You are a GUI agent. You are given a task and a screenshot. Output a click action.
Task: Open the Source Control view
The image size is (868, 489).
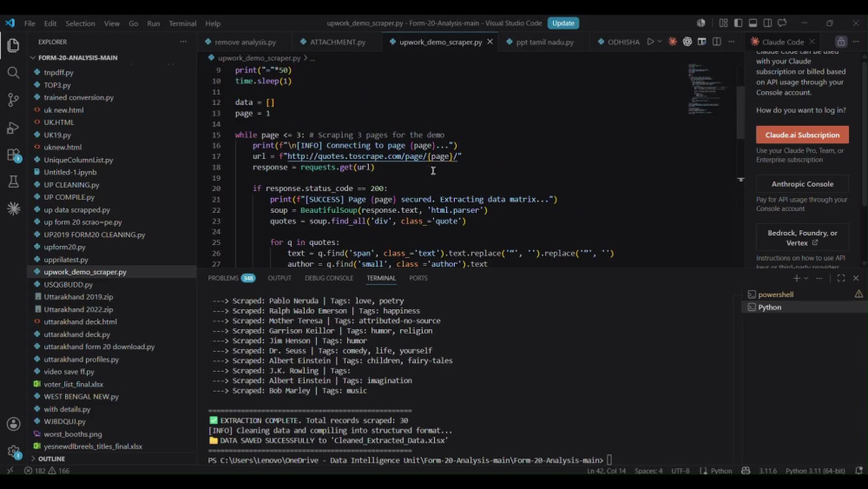click(13, 100)
